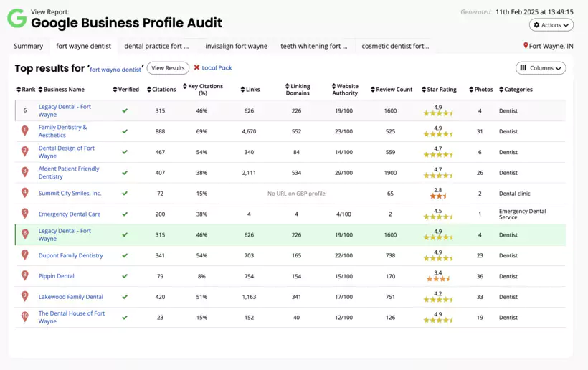The image size is (588, 370).
Task: Select the 'fort wayne dentist' tab
Action: [x=84, y=46]
